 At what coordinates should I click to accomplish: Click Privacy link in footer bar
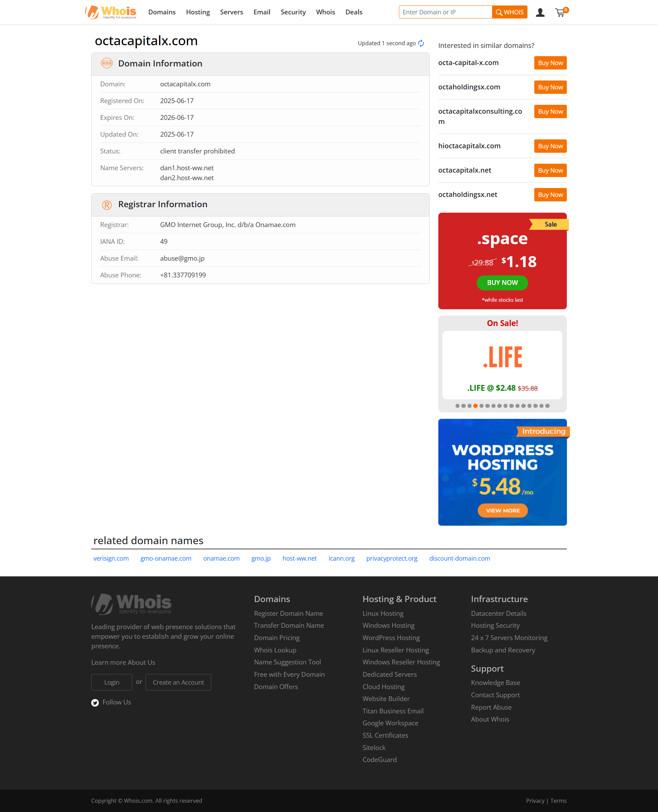coord(535,801)
